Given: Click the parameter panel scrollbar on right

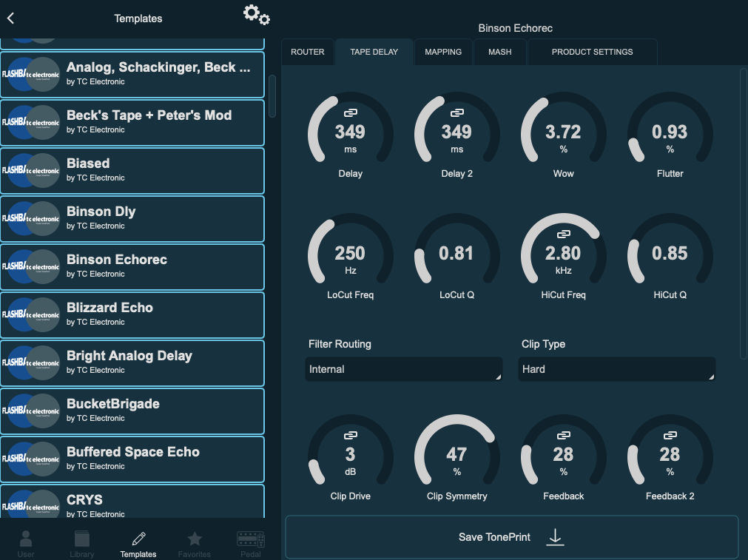Looking at the screenshot, I should (x=744, y=213).
